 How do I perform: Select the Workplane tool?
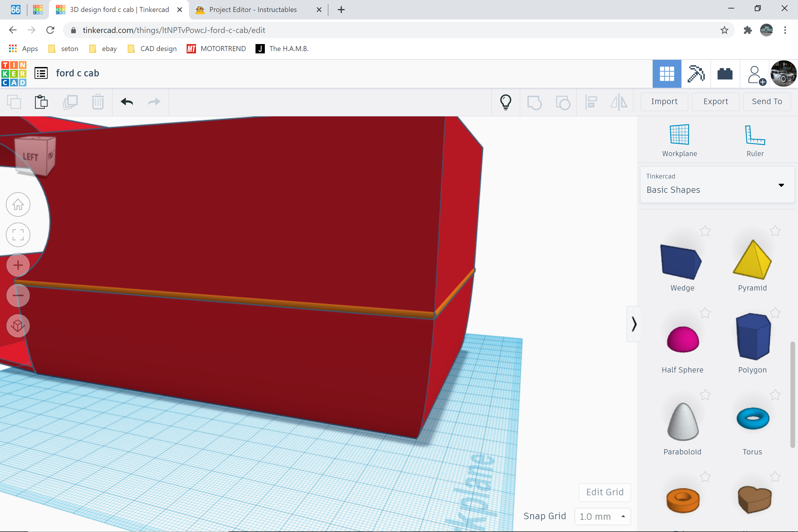[680, 140]
